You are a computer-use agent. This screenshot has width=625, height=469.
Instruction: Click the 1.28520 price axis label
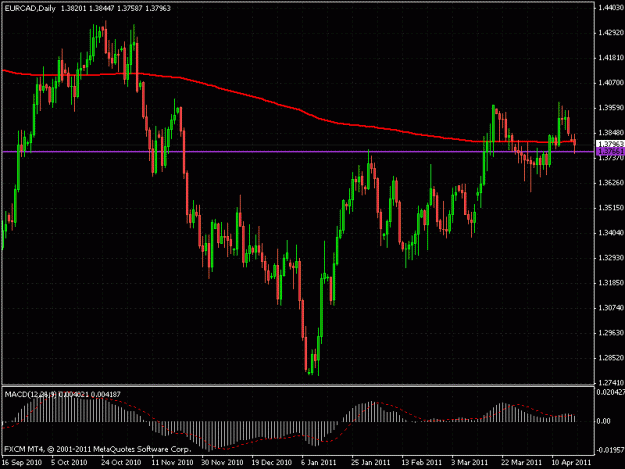(x=611, y=358)
